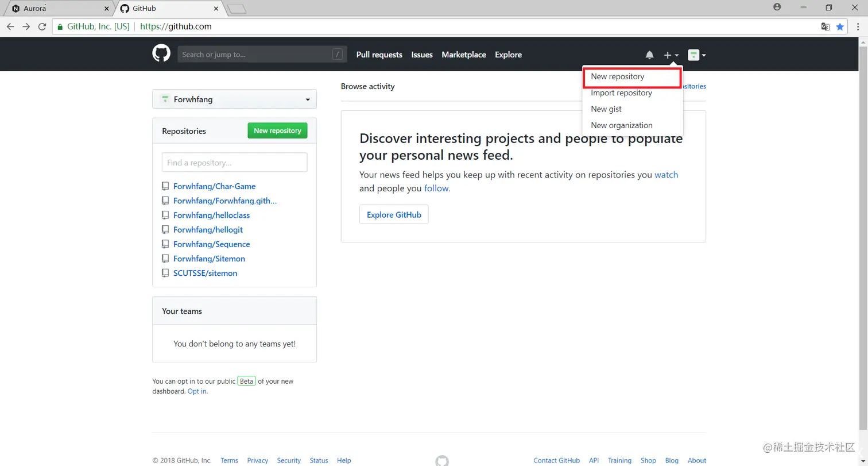
Task: Click the Explore GitHub button
Action: point(394,214)
